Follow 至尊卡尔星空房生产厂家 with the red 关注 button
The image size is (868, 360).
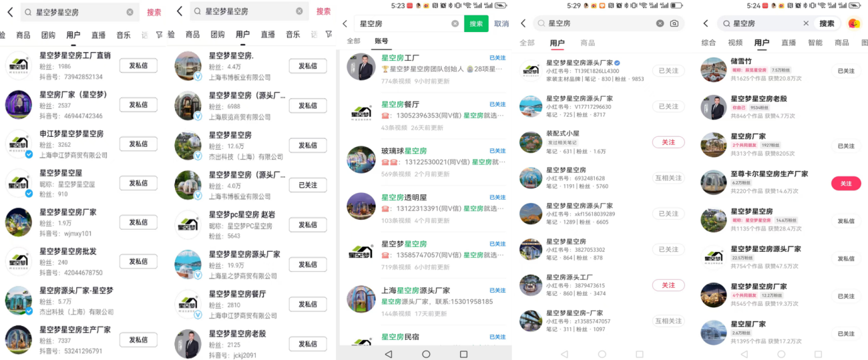pyautogui.click(x=846, y=184)
